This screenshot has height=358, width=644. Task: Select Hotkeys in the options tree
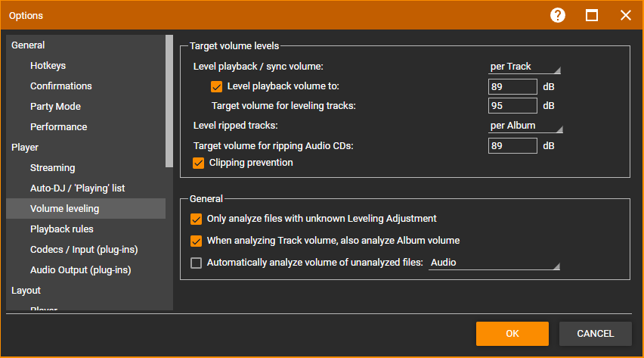[x=48, y=66]
